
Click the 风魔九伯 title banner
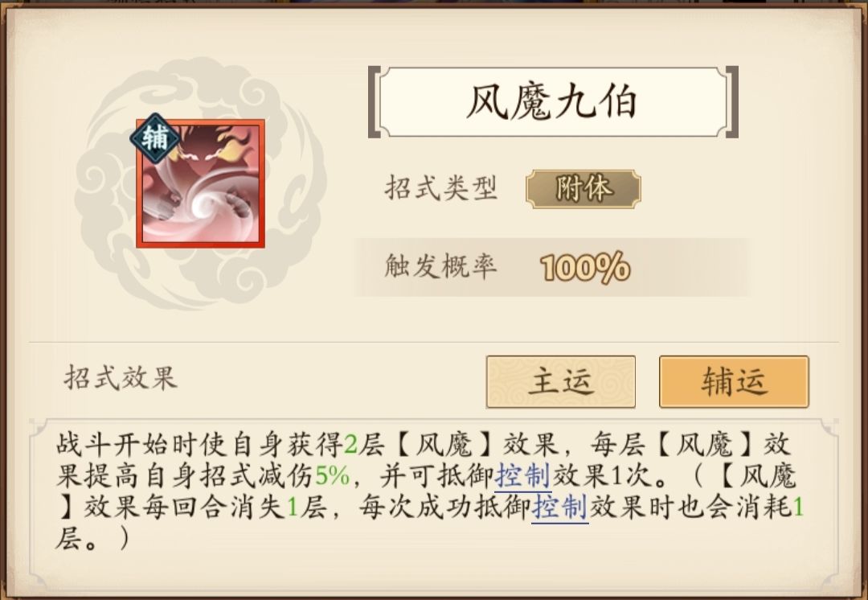coord(552,102)
